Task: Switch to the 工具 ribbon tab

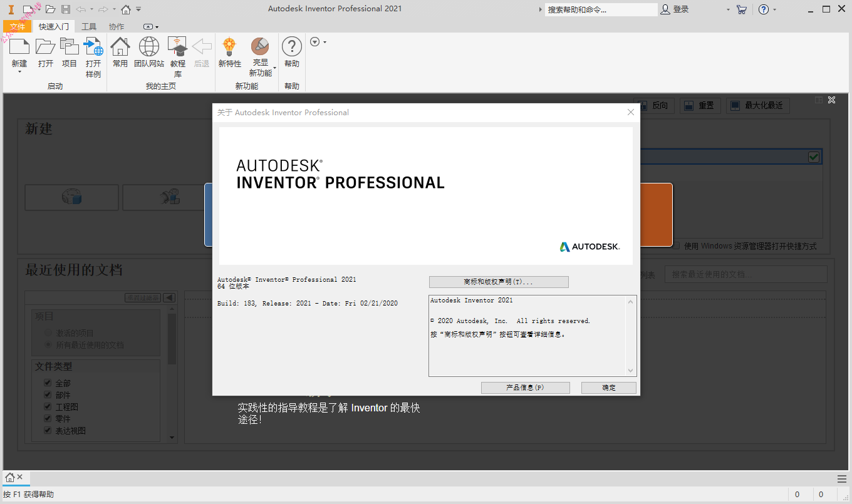Action: [89, 26]
